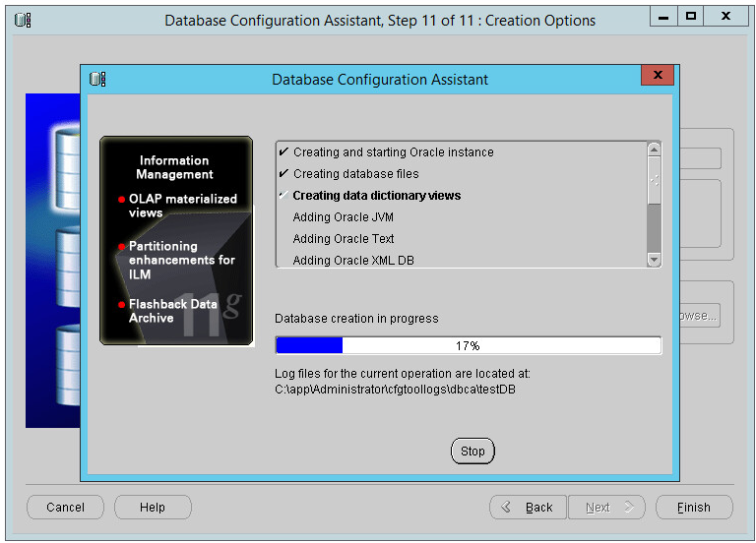The image size is (756, 543).
Task: Click the database icon in inner dialog title bar
Action: pyautogui.click(x=97, y=79)
